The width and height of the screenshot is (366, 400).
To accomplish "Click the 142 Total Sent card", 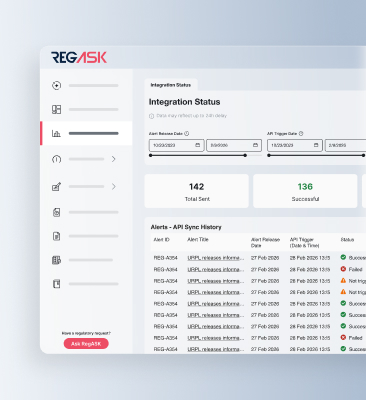I will pos(197,191).
